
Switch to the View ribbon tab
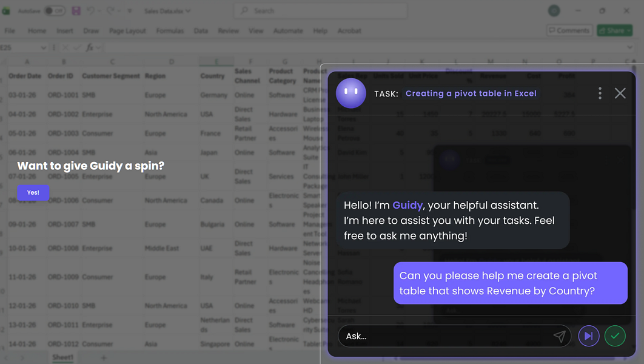256,31
